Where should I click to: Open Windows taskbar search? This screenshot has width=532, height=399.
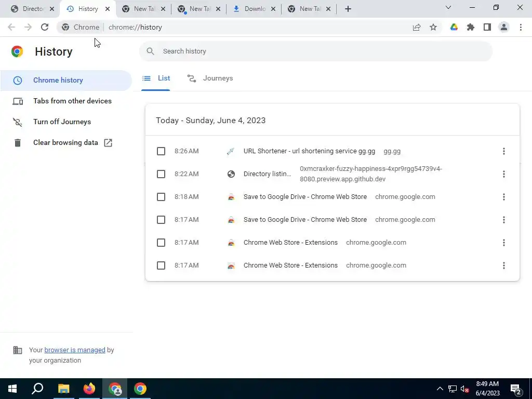click(x=37, y=389)
